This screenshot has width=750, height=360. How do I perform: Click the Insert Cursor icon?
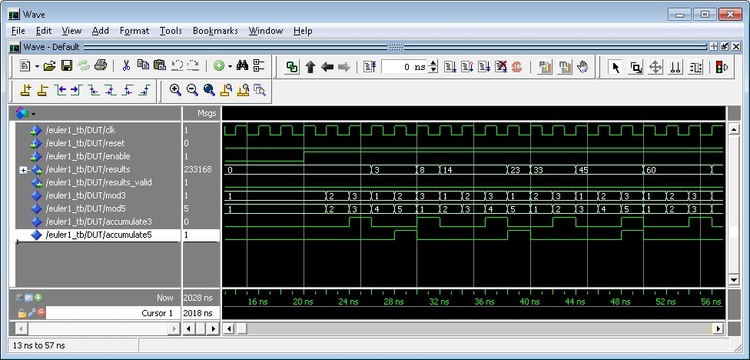pyautogui.click(x=26, y=90)
